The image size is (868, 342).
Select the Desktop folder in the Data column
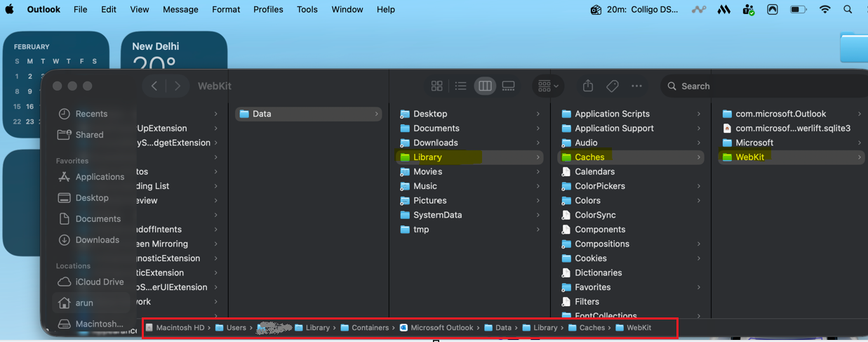[469, 114]
